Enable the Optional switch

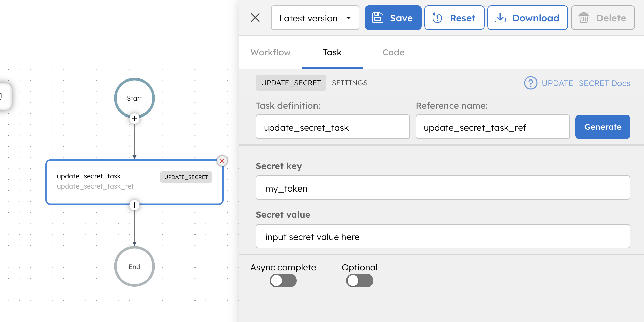tap(359, 281)
